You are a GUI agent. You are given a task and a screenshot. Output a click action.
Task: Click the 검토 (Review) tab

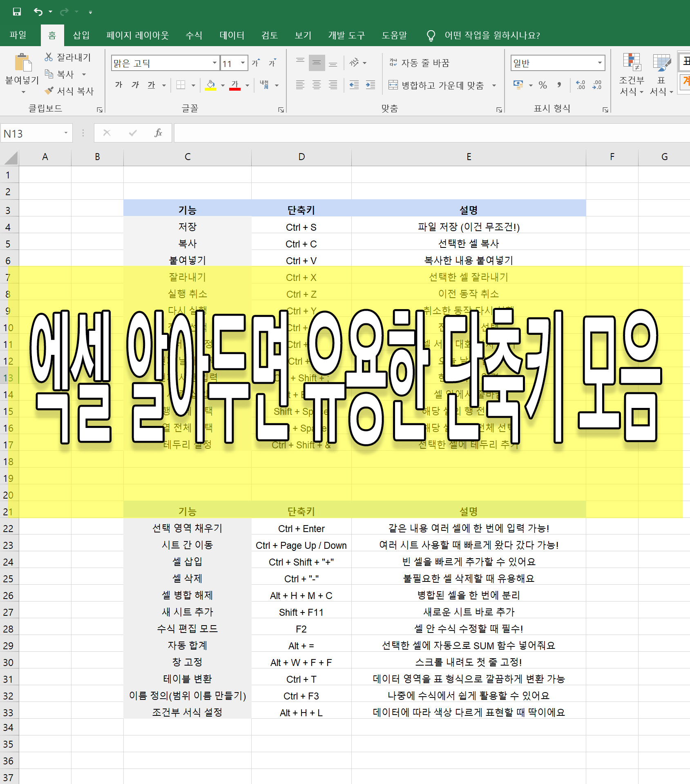click(x=270, y=35)
